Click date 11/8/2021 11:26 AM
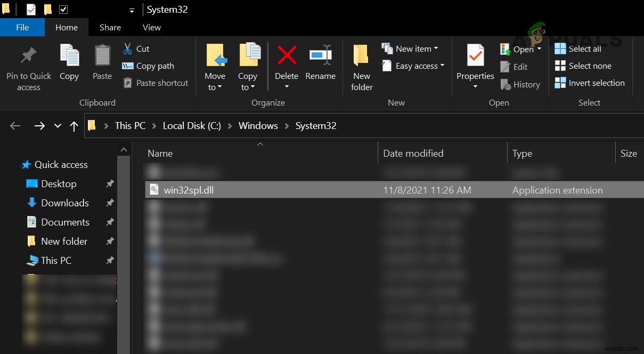Screen dimensions: 644x354 [427, 190]
